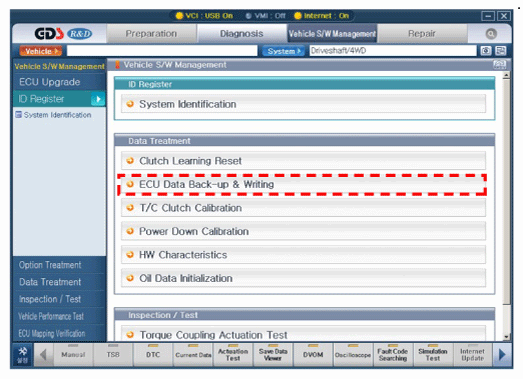This screenshot has height=379, width=523.
Task: Click ID Register section header
Action: pos(304,84)
